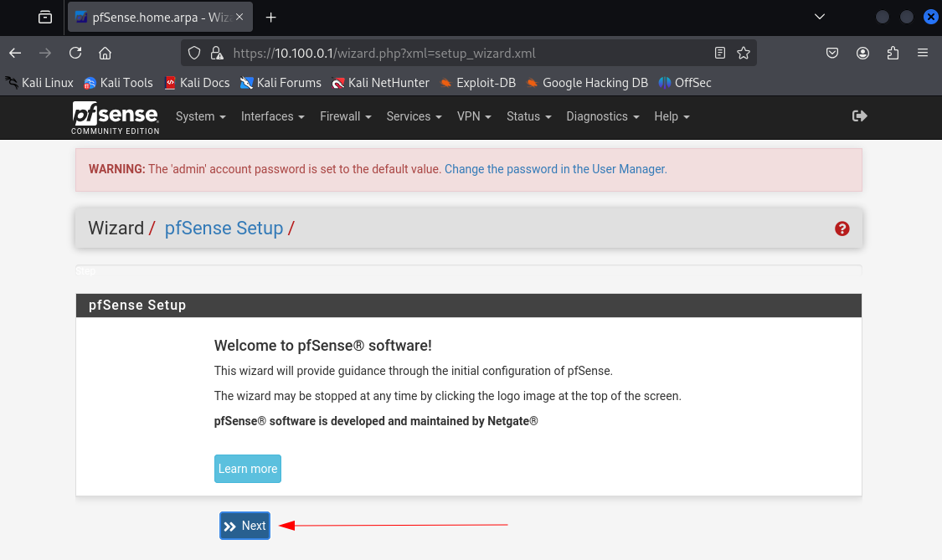942x560 pixels.
Task: Open the Kali Tools bookmark
Action: pos(118,83)
